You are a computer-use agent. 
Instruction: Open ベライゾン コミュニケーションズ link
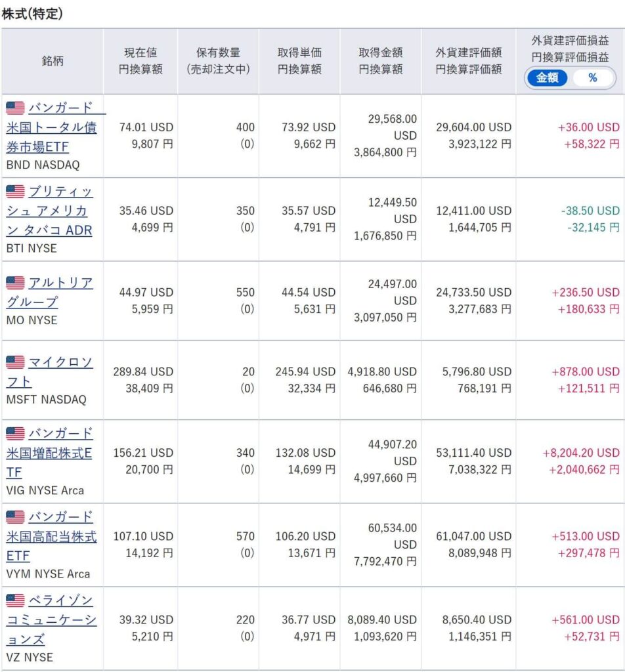point(52,620)
